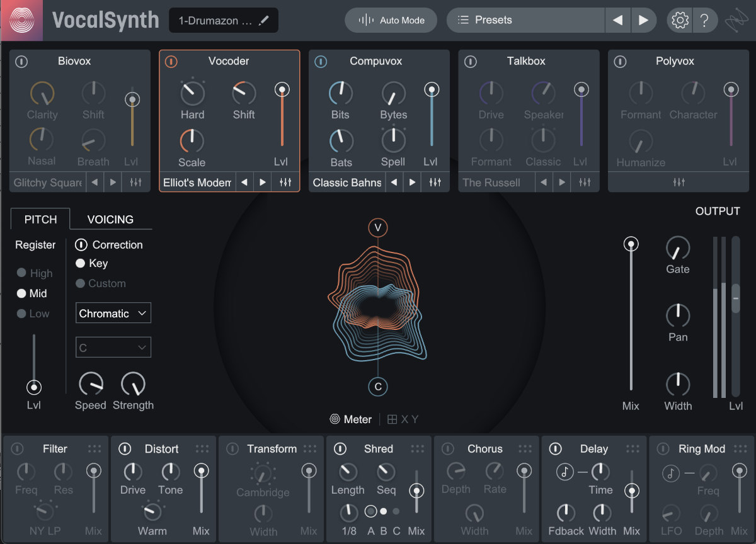
Task: Select previous Vocoder preset arrow
Action: coord(244,183)
